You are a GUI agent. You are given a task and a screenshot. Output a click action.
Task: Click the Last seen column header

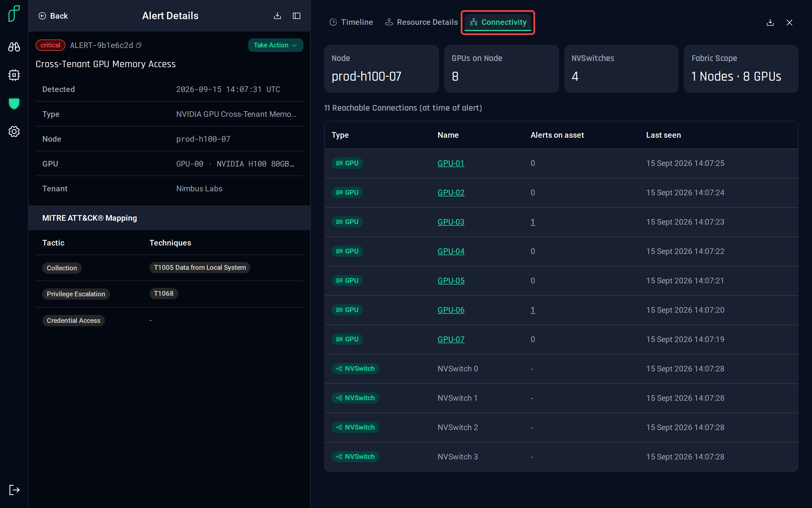click(663, 135)
